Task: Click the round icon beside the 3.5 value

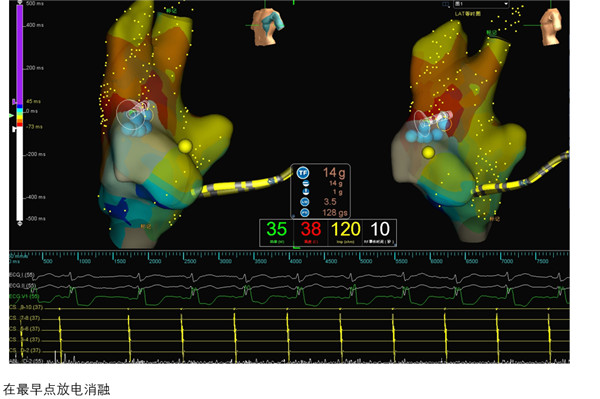Action: tap(305, 202)
